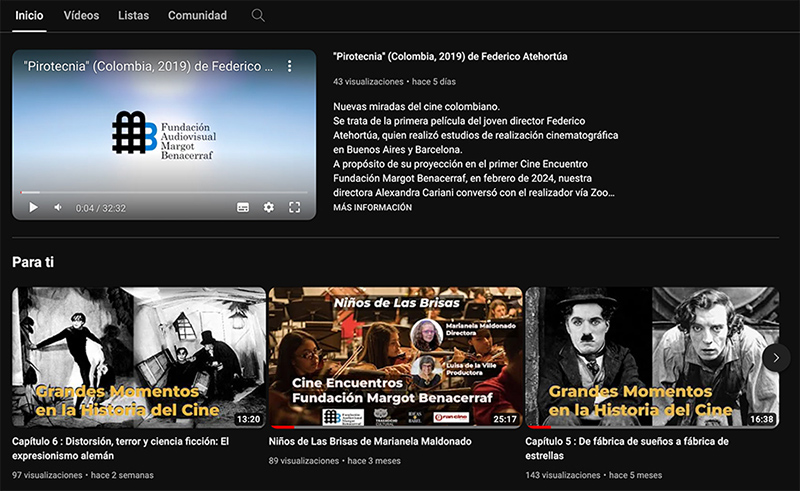The image size is (800, 491).
Task: Open the Listas tab
Action: pos(134,16)
